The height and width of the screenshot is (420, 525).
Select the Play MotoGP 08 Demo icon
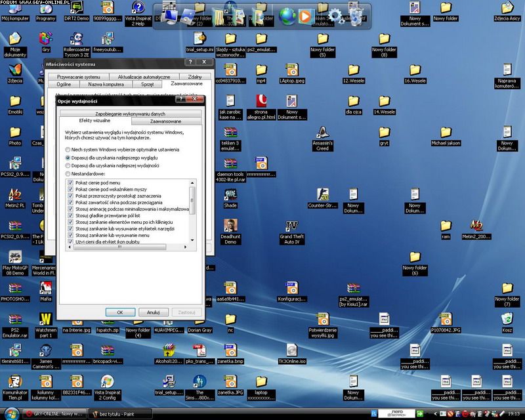point(15,263)
